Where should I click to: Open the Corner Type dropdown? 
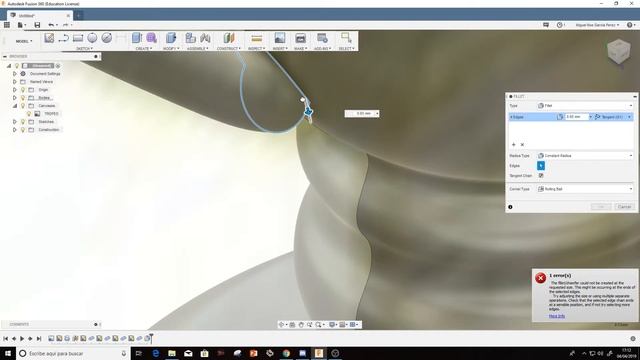[x=585, y=189]
